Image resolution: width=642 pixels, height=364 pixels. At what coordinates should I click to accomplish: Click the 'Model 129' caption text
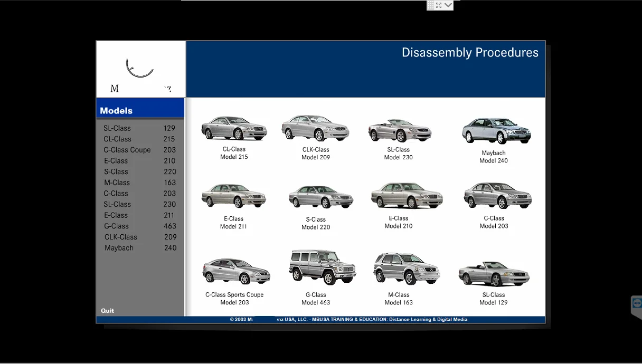click(x=494, y=303)
